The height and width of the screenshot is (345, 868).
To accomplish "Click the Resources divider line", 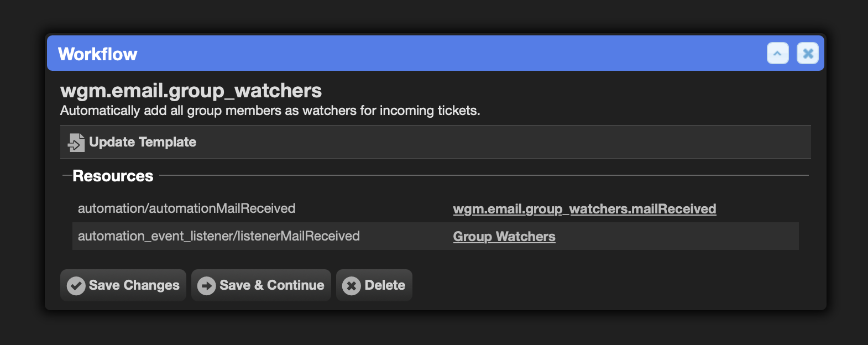I will pyautogui.click(x=484, y=175).
